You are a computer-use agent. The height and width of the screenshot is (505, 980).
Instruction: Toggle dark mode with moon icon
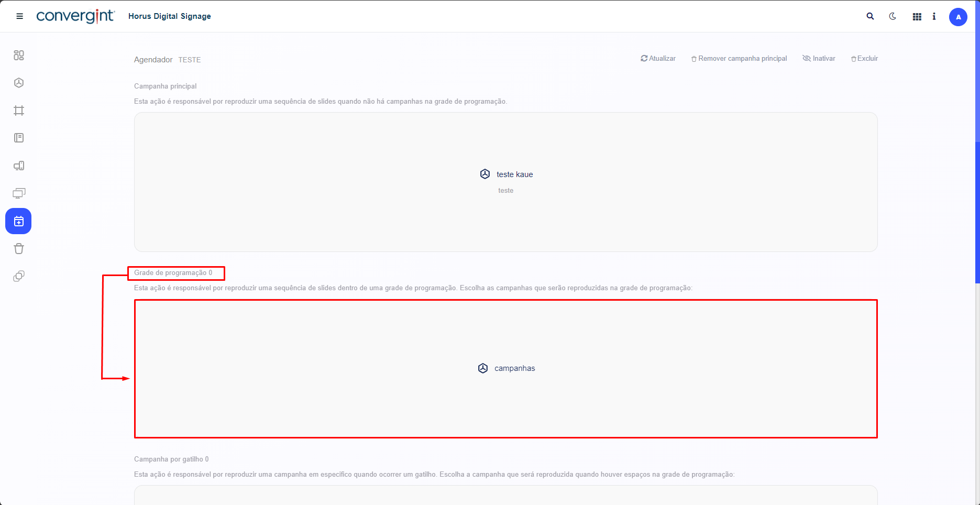point(893,16)
